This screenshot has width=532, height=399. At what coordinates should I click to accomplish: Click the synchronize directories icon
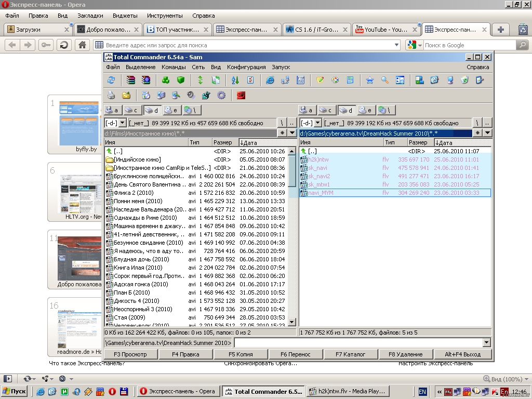click(216, 80)
